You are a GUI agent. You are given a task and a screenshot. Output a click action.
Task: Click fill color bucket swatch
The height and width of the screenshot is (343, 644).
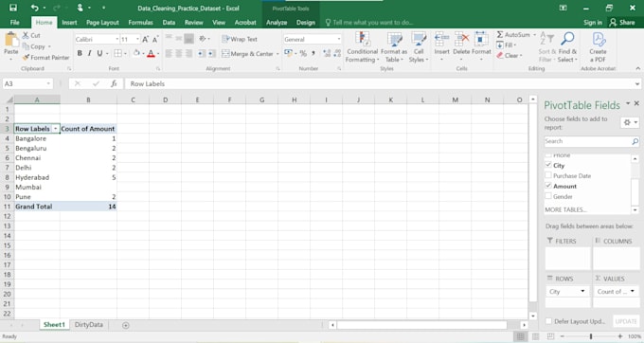(x=136, y=53)
